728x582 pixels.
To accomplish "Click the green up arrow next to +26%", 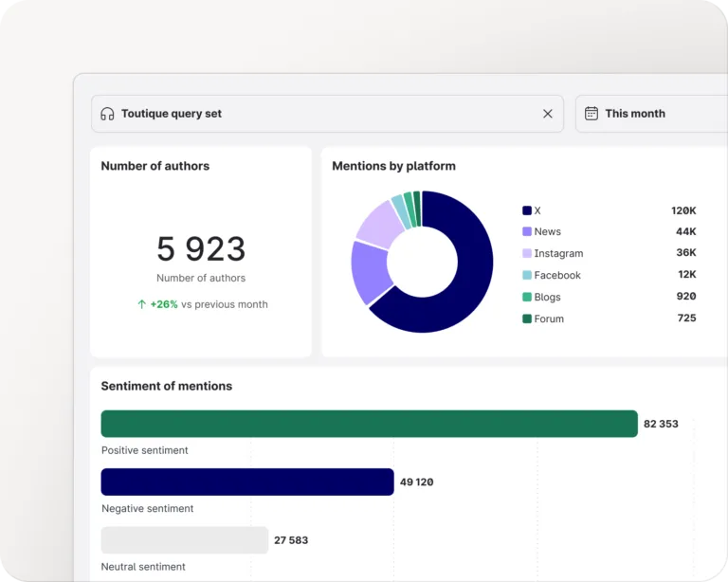I will click(141, 304).
